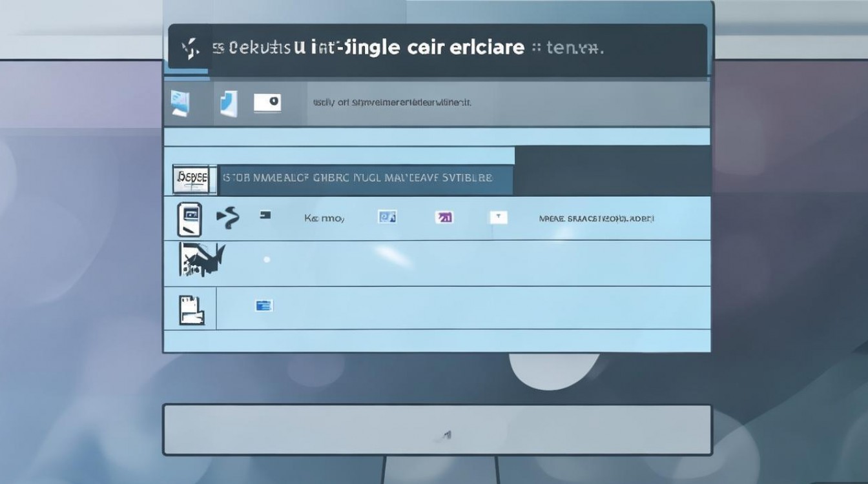This screenshot has height=484, width=868.
Task: Click the blue picture icon right of "Ke rmoy"
Action: 387,218
